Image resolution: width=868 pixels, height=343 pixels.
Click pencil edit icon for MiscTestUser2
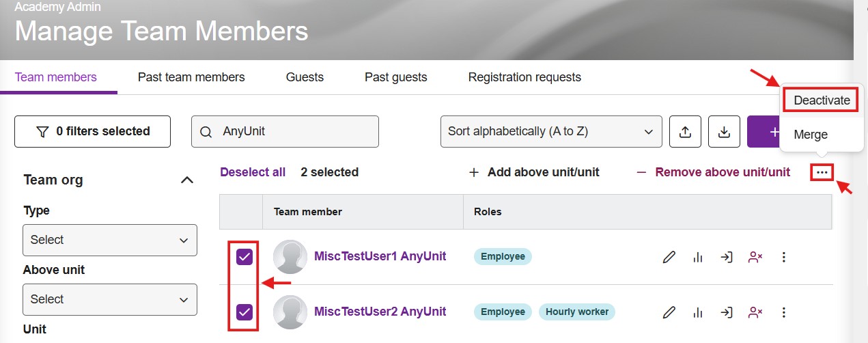coord(669,312)
